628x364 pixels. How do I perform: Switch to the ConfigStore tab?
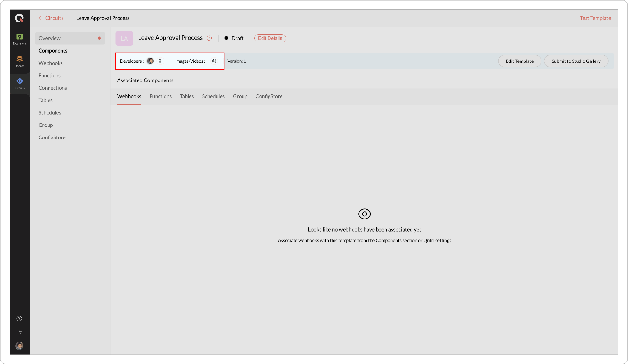coord(269,96)
